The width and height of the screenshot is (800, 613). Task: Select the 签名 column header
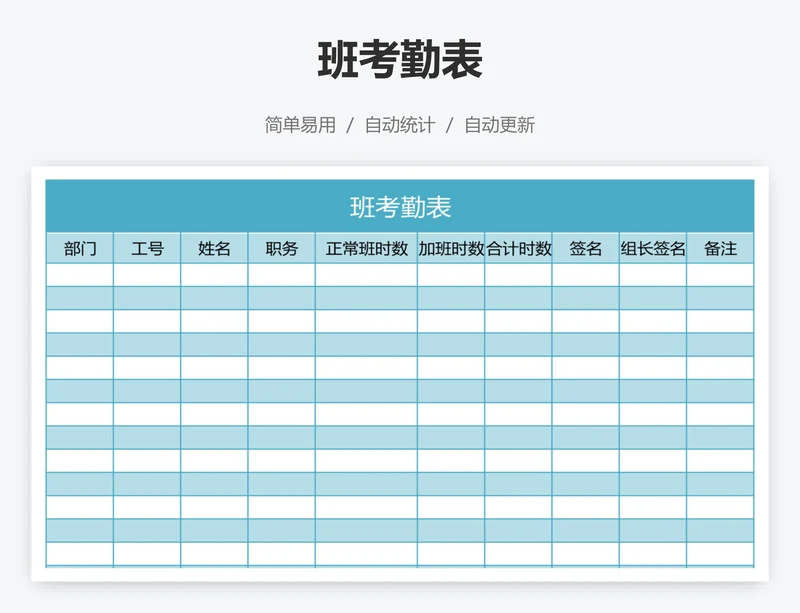click(x=586, y=249)
